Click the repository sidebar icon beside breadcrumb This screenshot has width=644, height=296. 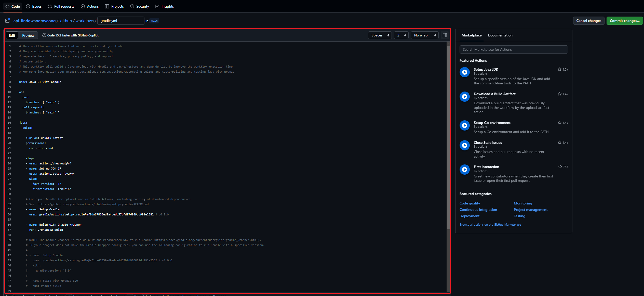pos(8,21)
